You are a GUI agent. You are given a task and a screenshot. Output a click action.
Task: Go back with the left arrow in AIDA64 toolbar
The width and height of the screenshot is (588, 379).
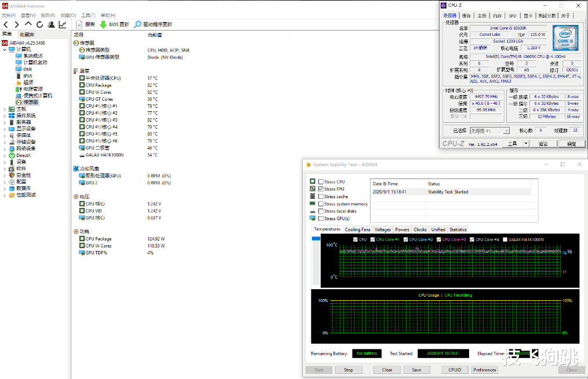click(6, 24)
